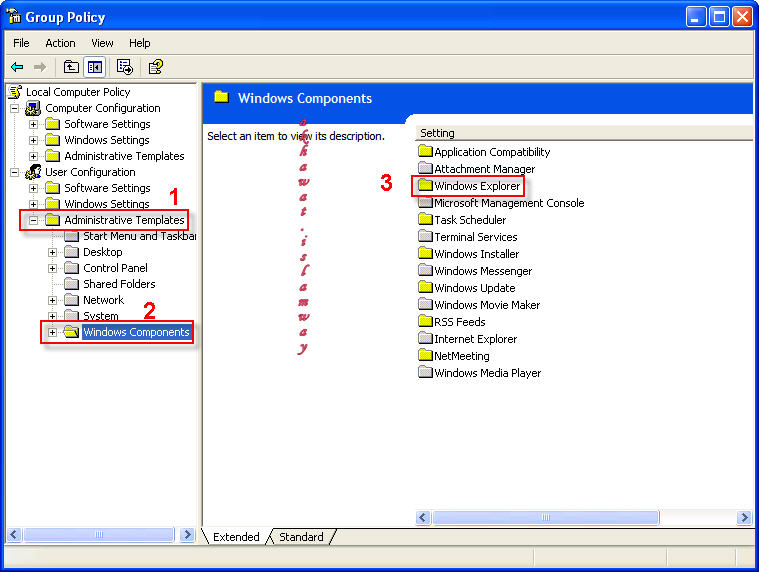Image resolution: width=759 pixels, height=572 pixels.
Task: Open the File menu
Action: [21, 43]
